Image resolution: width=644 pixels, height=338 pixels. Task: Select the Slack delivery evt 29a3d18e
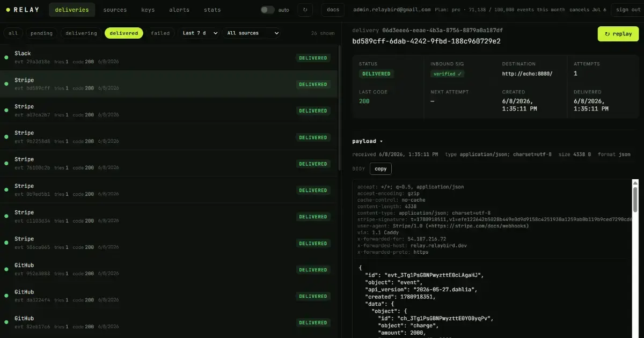click(x=169, y=57)
